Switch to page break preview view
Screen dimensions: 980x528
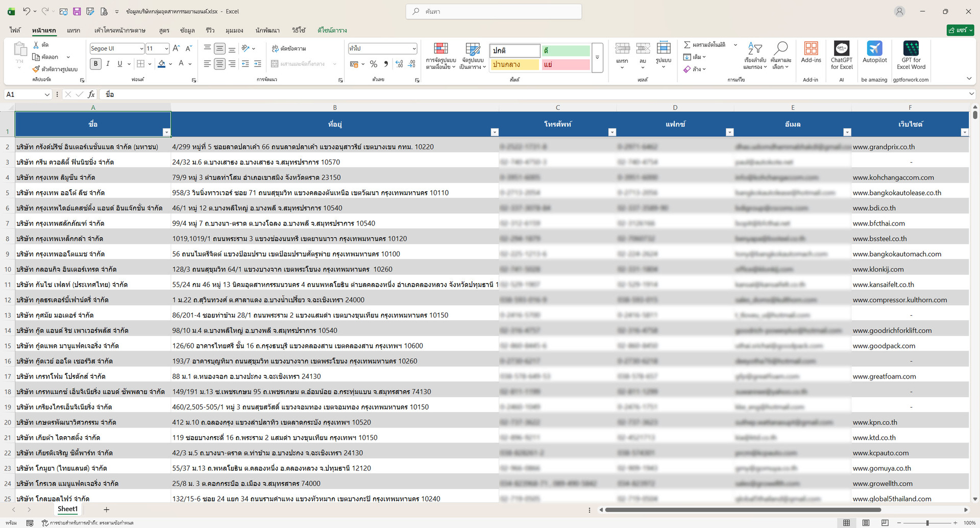[x=885, y=523]
